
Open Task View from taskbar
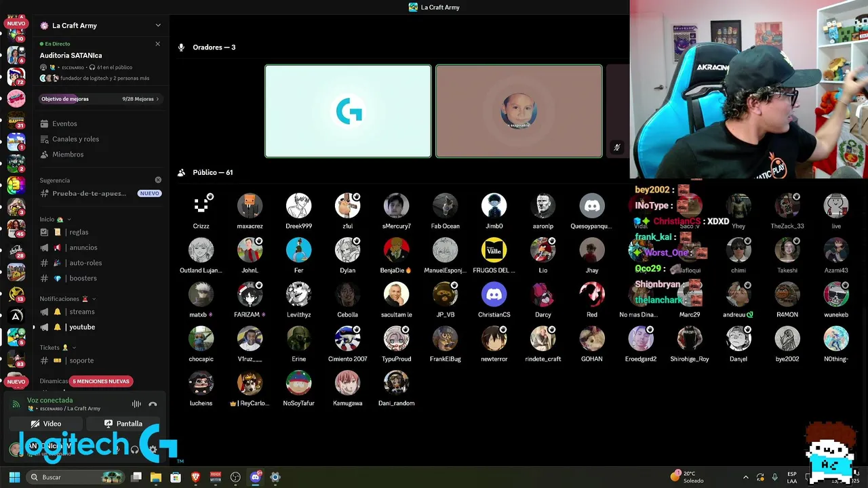[x=136, y=477]
